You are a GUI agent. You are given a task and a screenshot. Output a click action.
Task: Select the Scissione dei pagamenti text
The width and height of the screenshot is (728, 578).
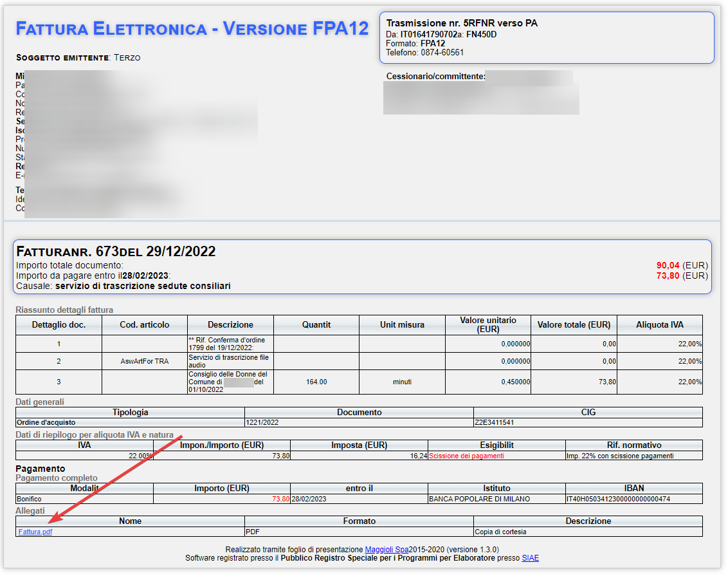point(466,456)
